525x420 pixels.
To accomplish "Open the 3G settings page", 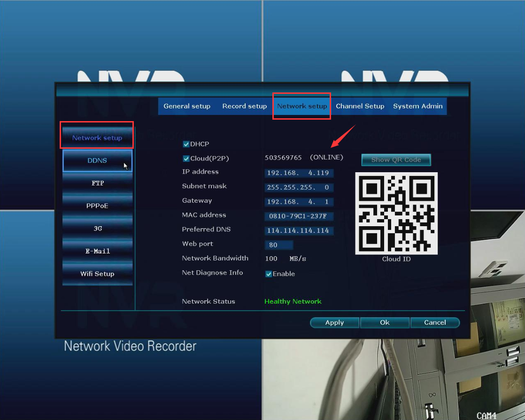I will click(x=97, y=229).
